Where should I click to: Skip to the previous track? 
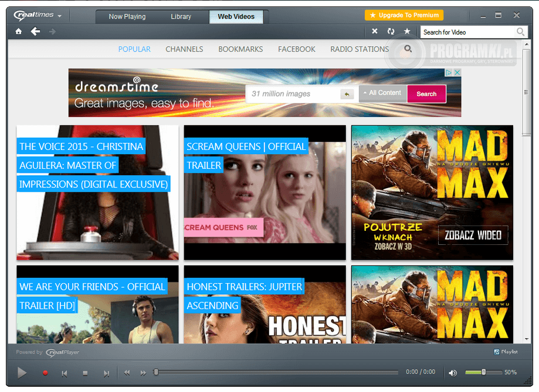[65, 373]
